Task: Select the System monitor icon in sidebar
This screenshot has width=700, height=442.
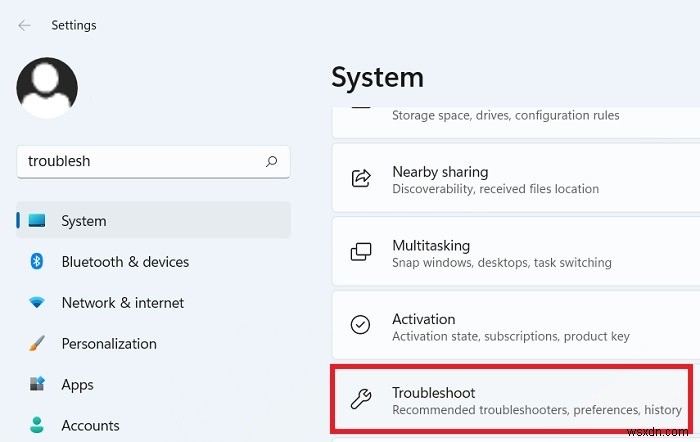Action: (38, 221)
